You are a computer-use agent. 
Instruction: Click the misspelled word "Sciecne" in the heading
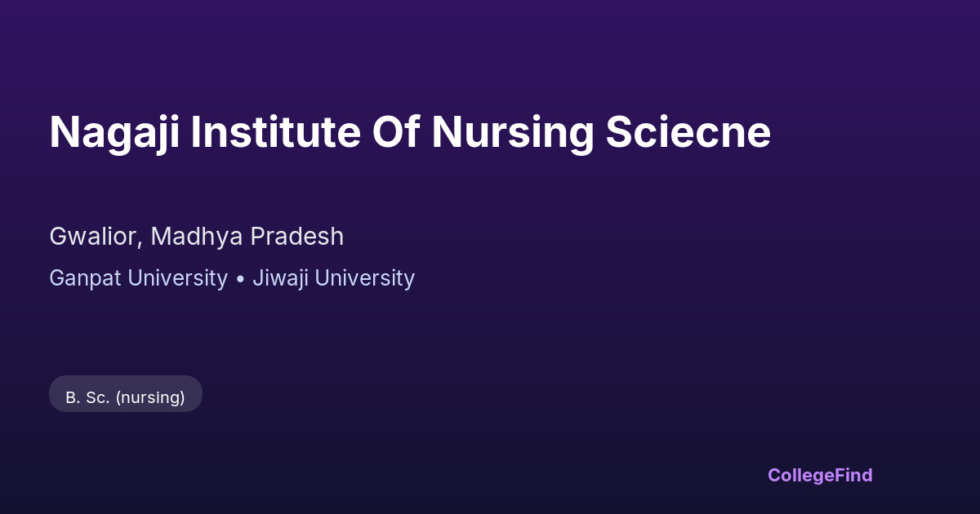pos(688,132)
